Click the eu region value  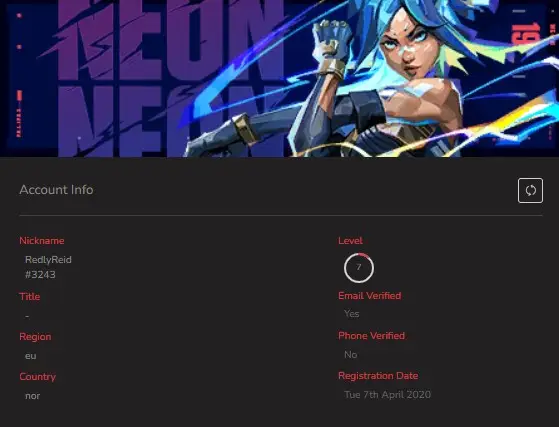coord(31,356)
